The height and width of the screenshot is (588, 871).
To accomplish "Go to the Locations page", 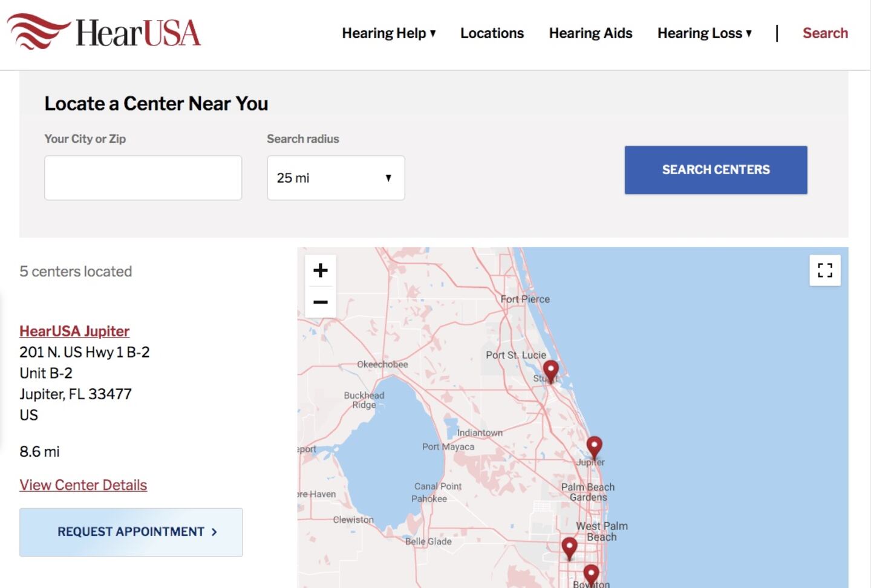I will point(492,33).
